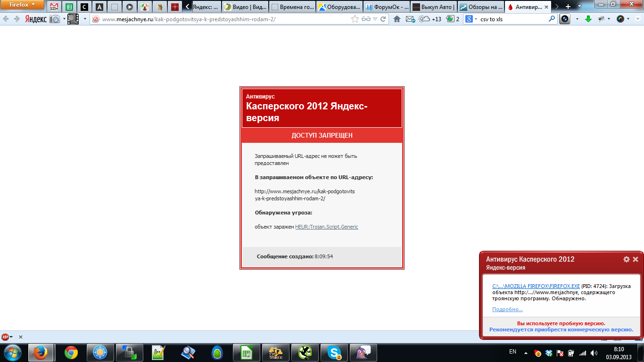Open the Adblock Plus icon in the add-on bar
The image size is (644, 362).
click(x=6, y=337)
